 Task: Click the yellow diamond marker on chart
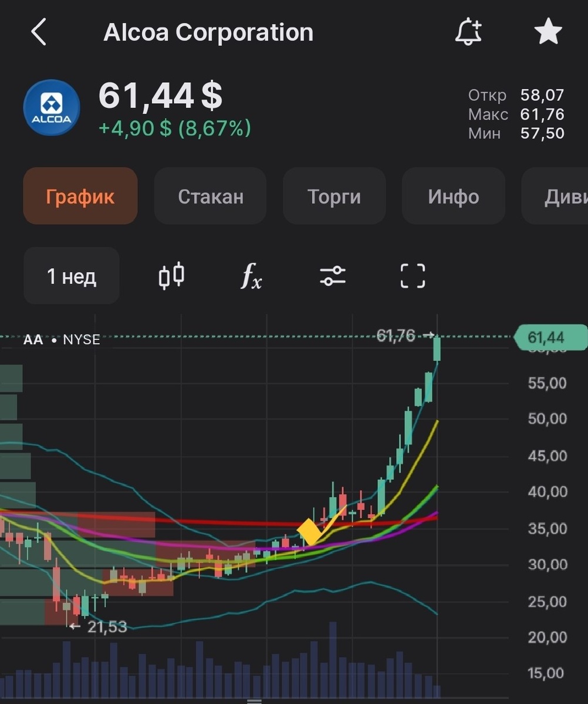pyautogui.click(x=310, y=532)
